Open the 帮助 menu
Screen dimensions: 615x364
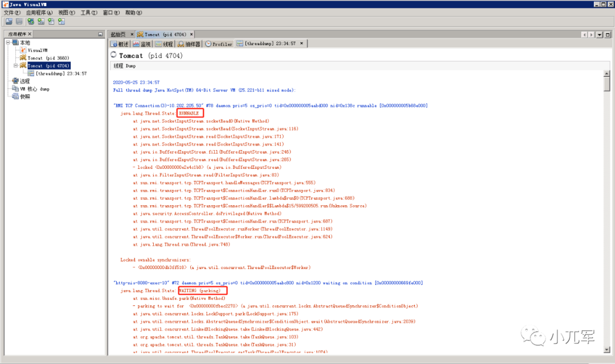[133, 13]
